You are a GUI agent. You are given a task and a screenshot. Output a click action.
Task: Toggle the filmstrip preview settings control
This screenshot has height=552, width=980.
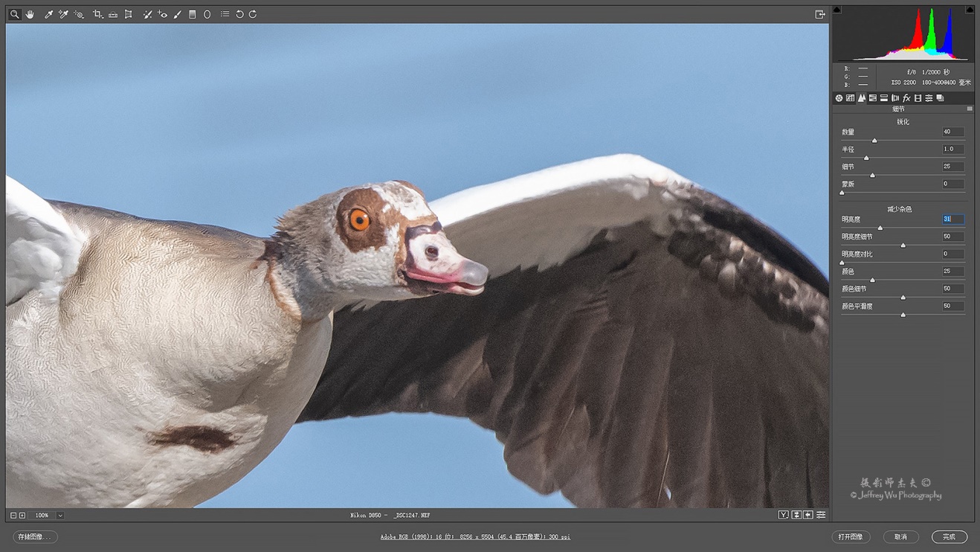point(820,514)
